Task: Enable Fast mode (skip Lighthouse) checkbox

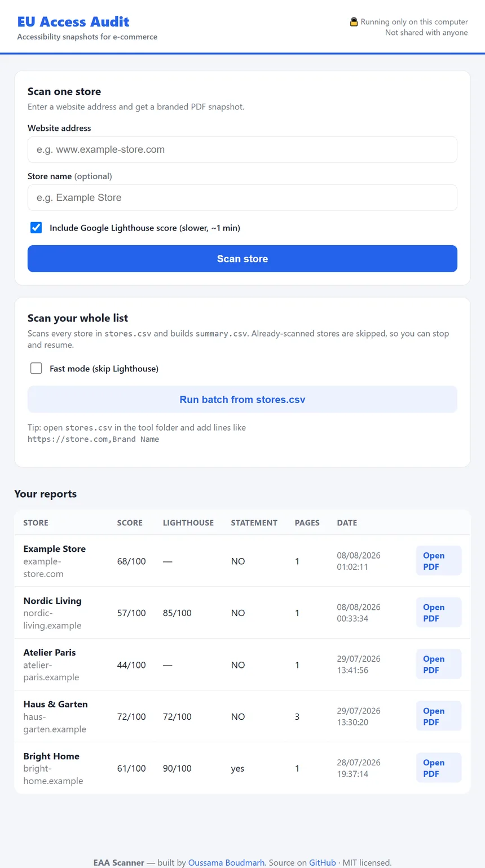Action: 36,369
